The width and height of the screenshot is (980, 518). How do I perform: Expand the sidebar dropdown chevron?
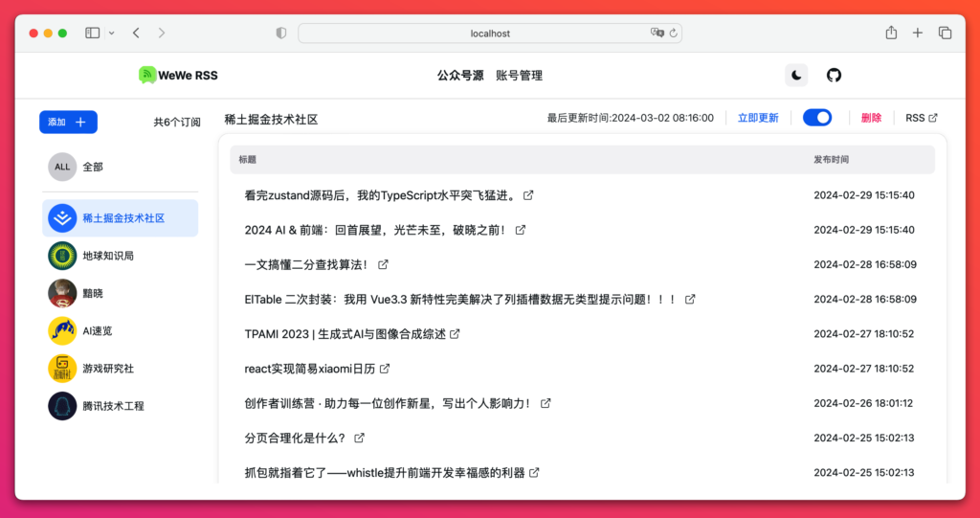point(112,34)
